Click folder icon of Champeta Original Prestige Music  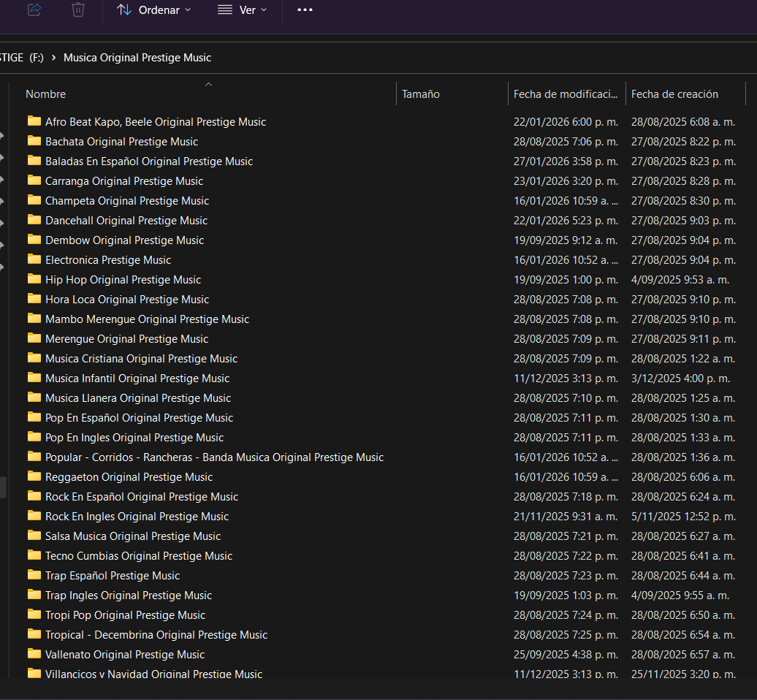click(34, 200)
